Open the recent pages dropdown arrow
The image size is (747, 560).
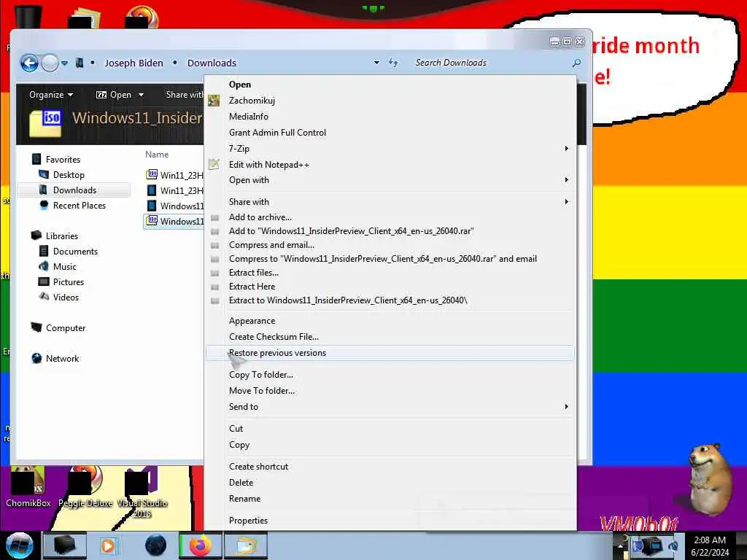(x=64, y=63)
